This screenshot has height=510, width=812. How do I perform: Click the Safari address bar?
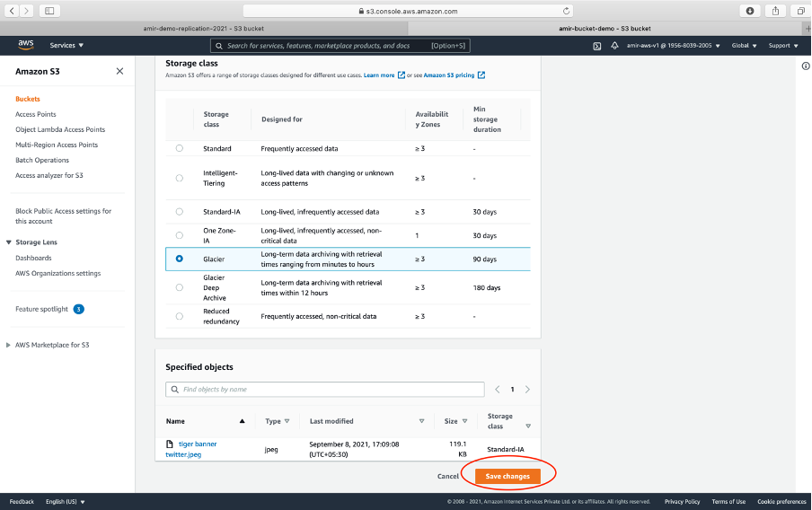[408, 11]
